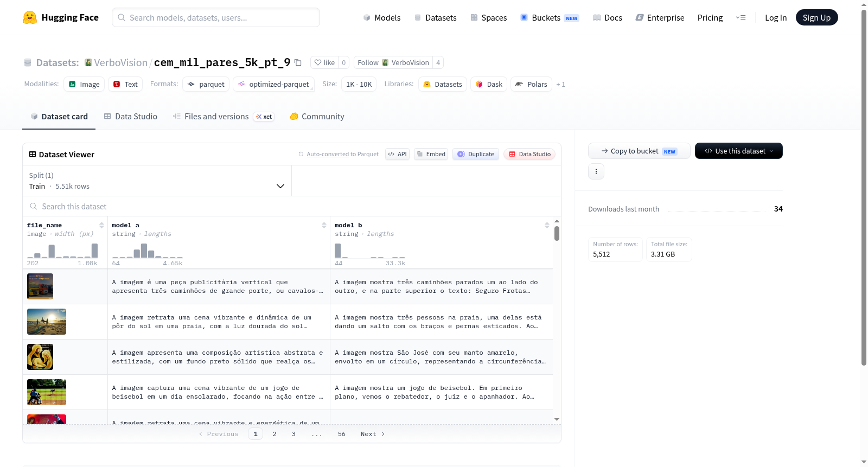Viewport: 868px width, 467px height.
Task: Click the Datasets library tag
Action: [443, 84]
